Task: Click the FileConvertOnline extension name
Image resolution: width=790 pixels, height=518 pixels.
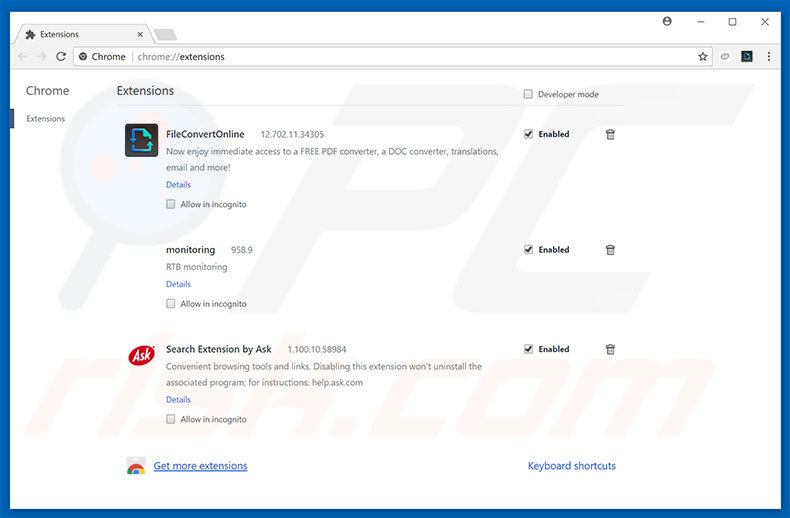Action: 205,134
